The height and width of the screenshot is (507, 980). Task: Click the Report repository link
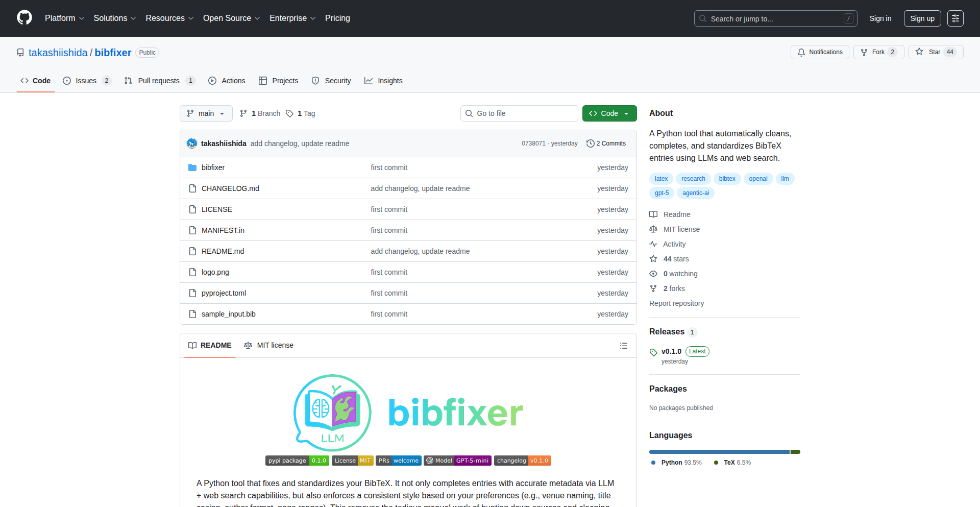676,303
